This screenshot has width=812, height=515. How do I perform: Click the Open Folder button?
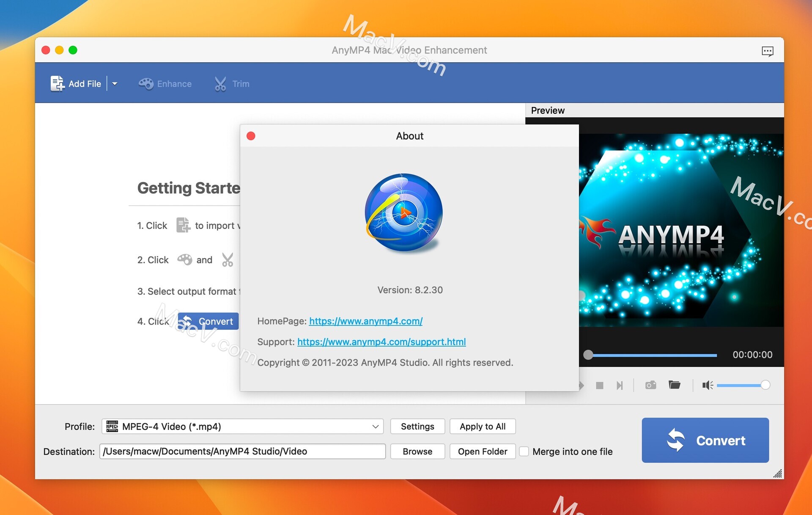(x=483, y=452)
